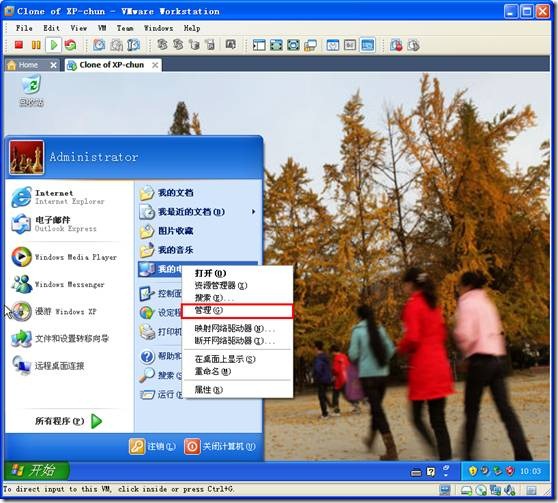The image size is (558, 503).
Task: Choose 管理(G) in the context menu
Action: coord(237,310)
